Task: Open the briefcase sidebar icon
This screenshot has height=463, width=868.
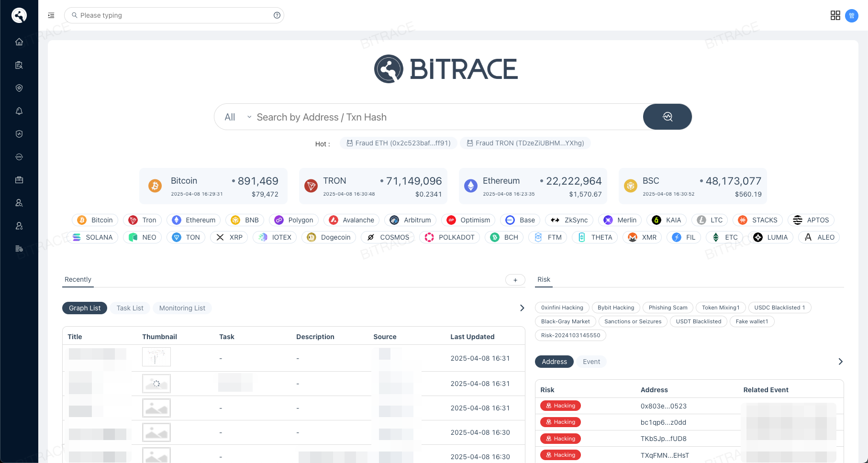Action: (19, 180)
